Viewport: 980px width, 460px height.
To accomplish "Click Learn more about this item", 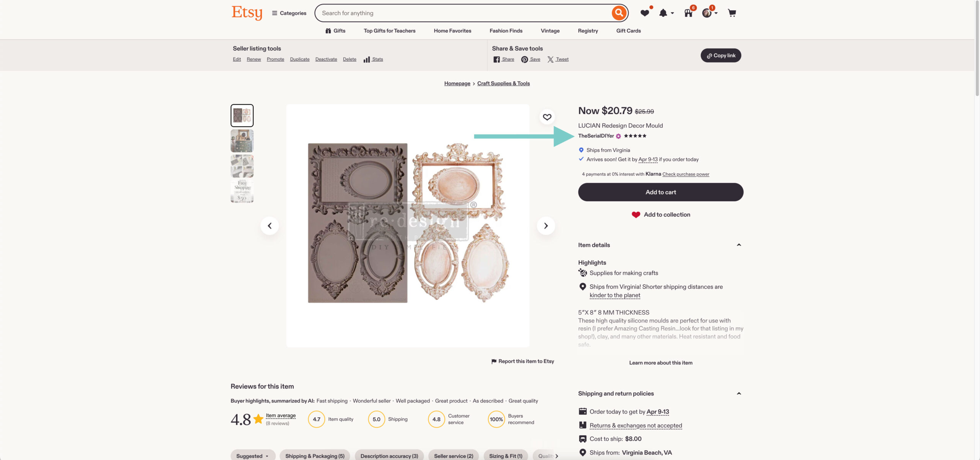I will click(661, 363).
